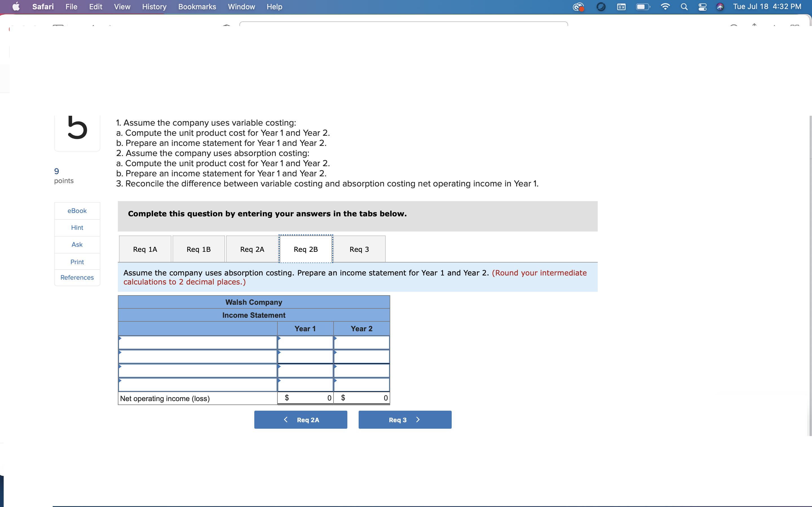Click the red screen recording indicator
The image size is (812, 507).
579,7
